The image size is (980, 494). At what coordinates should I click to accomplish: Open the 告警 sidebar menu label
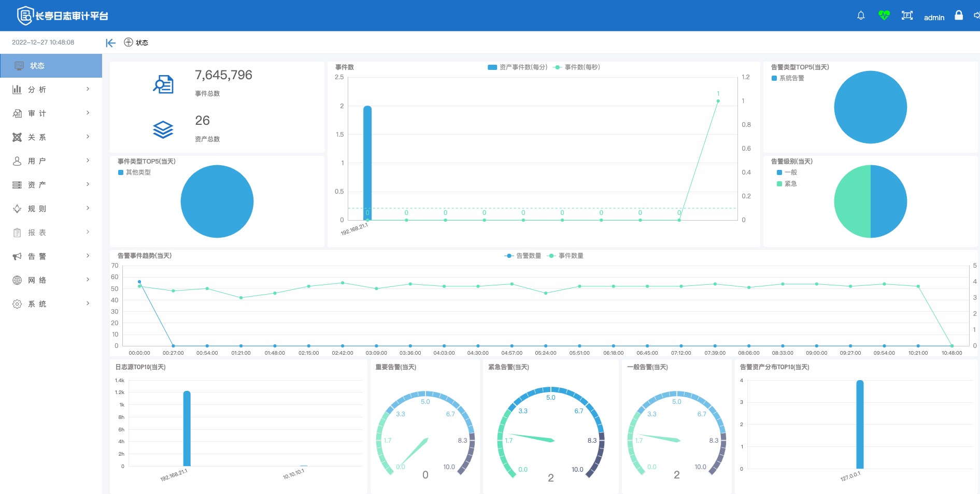point(37,256)
